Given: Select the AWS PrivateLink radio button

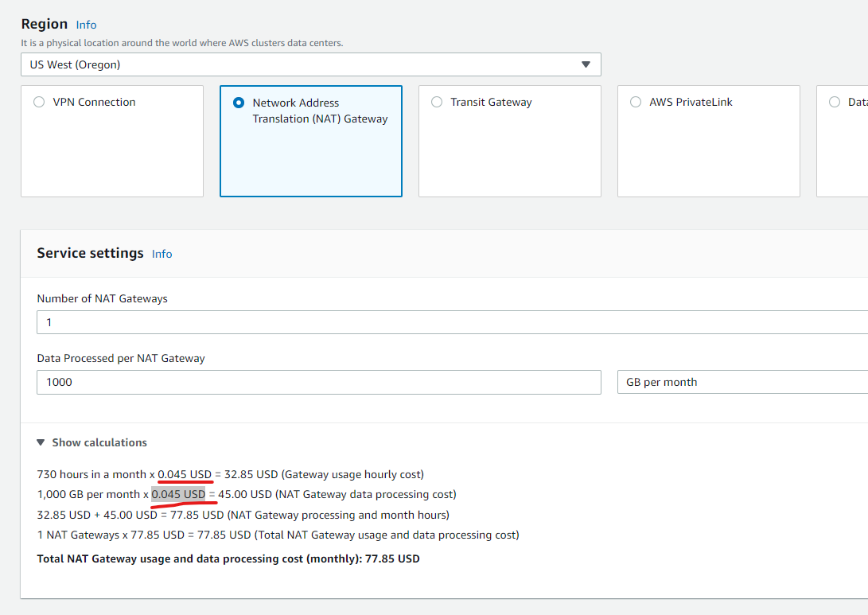Looking at the screenshot, I should [x=636, y=102].
